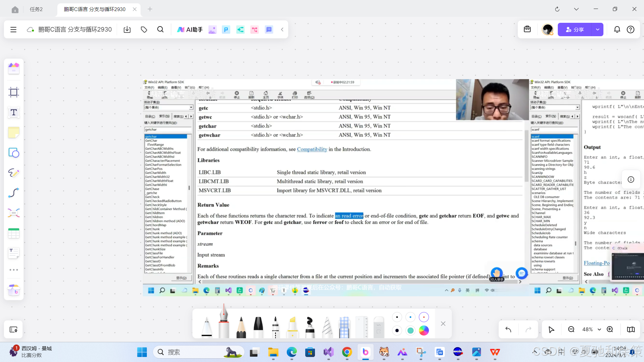This screenshot has width=644, height=362.
Task: Select the teal color swatch
Action: coord(410,330)
